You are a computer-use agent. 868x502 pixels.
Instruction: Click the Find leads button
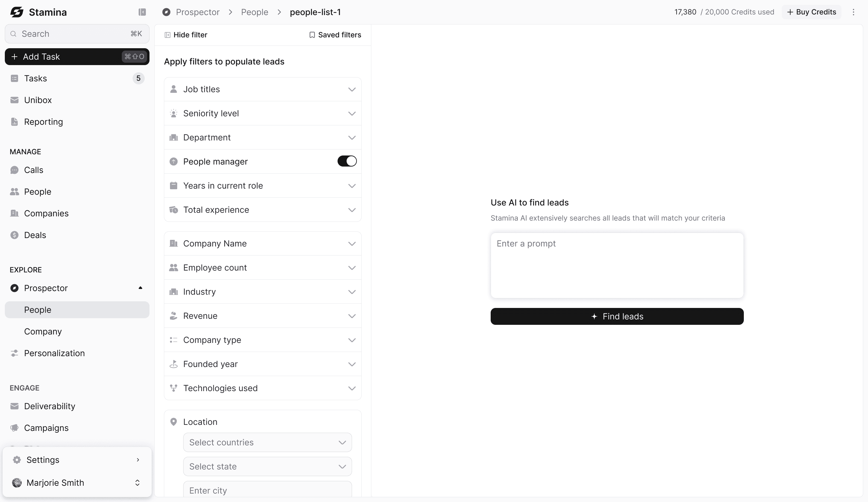tap(617, 316)
